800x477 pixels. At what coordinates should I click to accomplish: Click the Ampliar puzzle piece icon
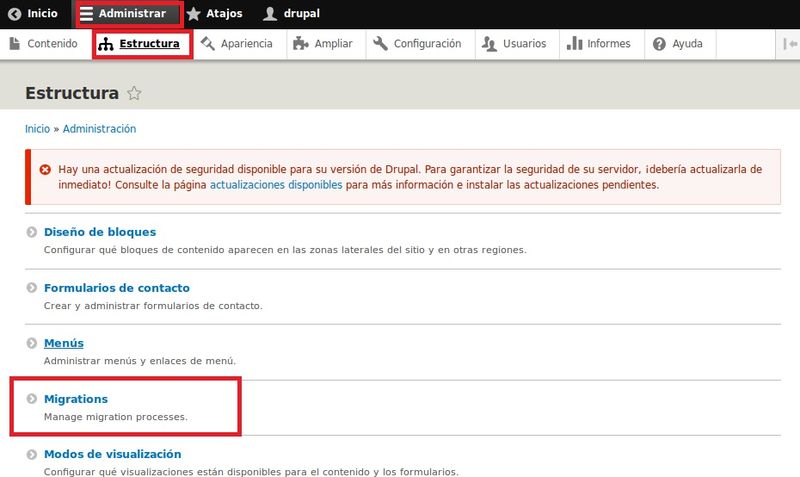pos(301,43)
